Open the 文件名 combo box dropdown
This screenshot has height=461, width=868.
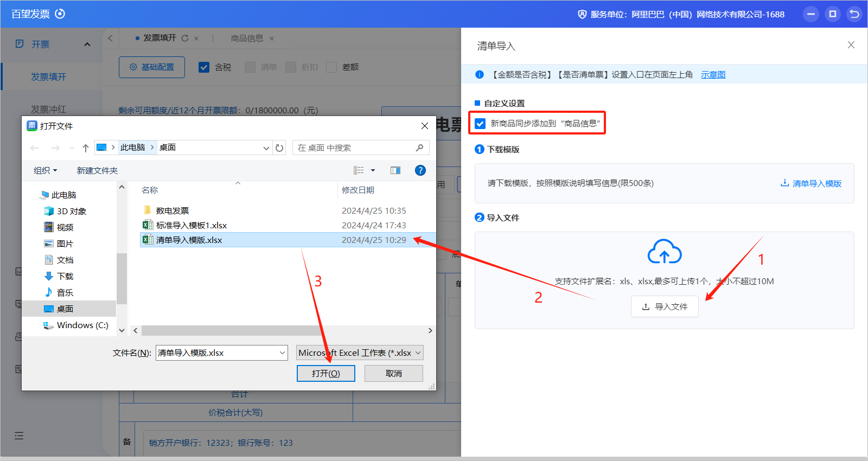[x=283, y=353]
